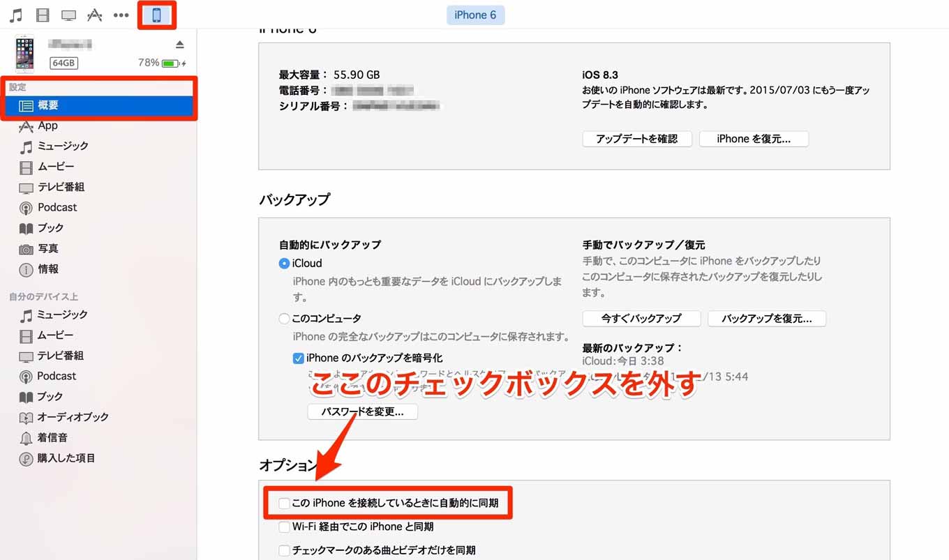Enable チェックマークのある曲とビデオだけを同期
The height and width of the screenshot is (560, 949).
tap(284, 550)
